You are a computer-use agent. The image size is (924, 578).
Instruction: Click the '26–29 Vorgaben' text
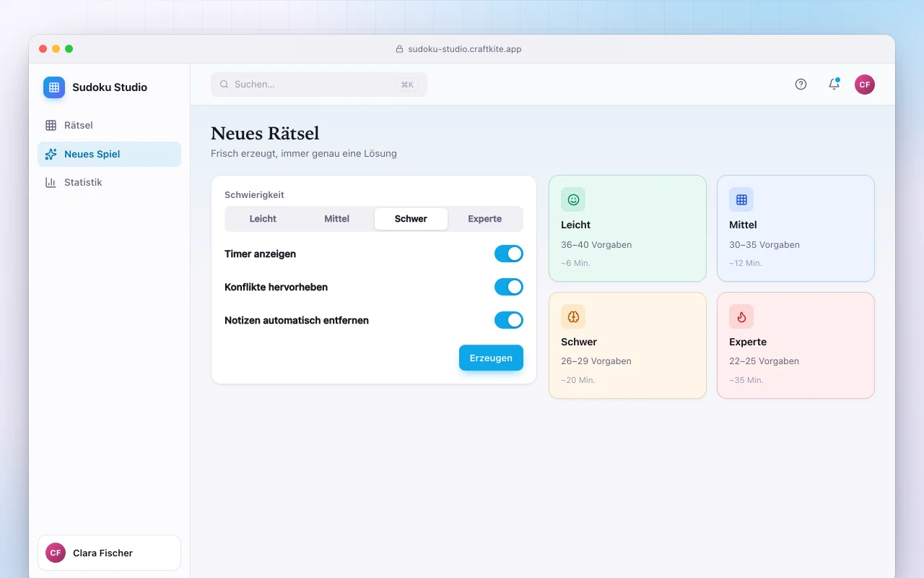pyautogui.click(x=596, y=361)
